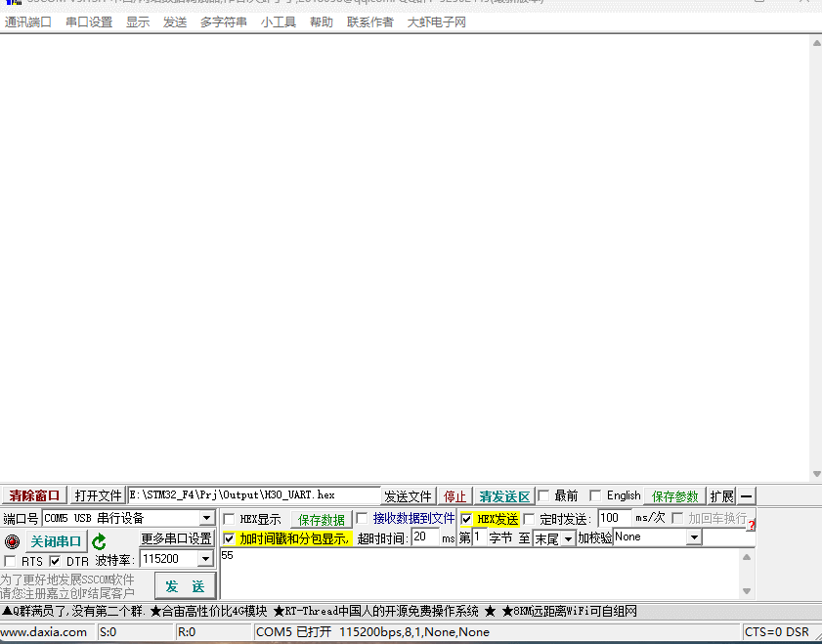Click the 发送文件 button
Viewport: 822px width, 644px height.
408,495
